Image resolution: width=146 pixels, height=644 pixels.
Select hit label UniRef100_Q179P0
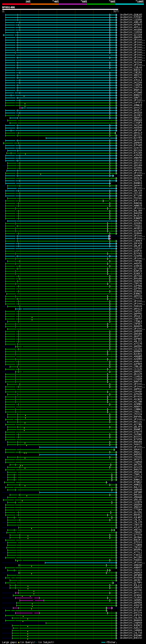pos(131,583)
